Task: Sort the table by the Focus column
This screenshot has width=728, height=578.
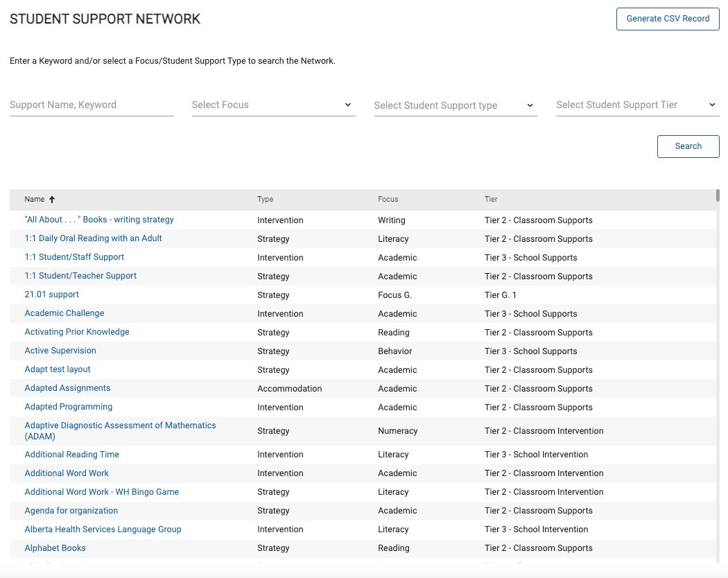Action: (388, 199)
